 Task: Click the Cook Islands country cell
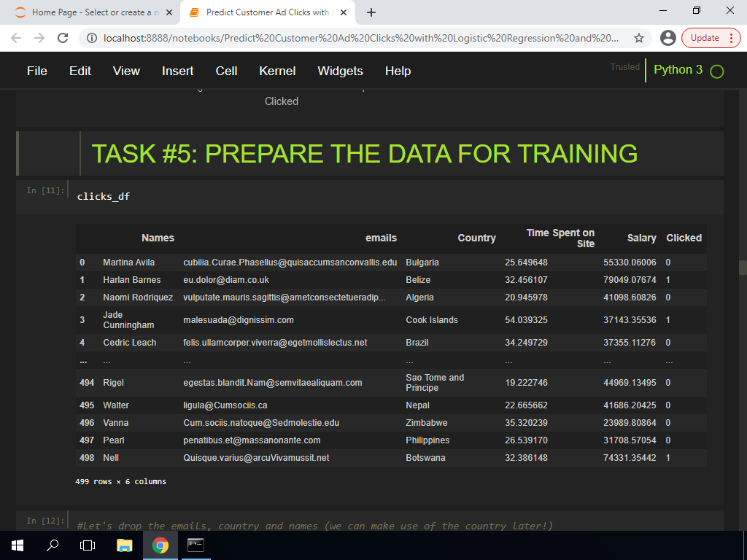432,320
